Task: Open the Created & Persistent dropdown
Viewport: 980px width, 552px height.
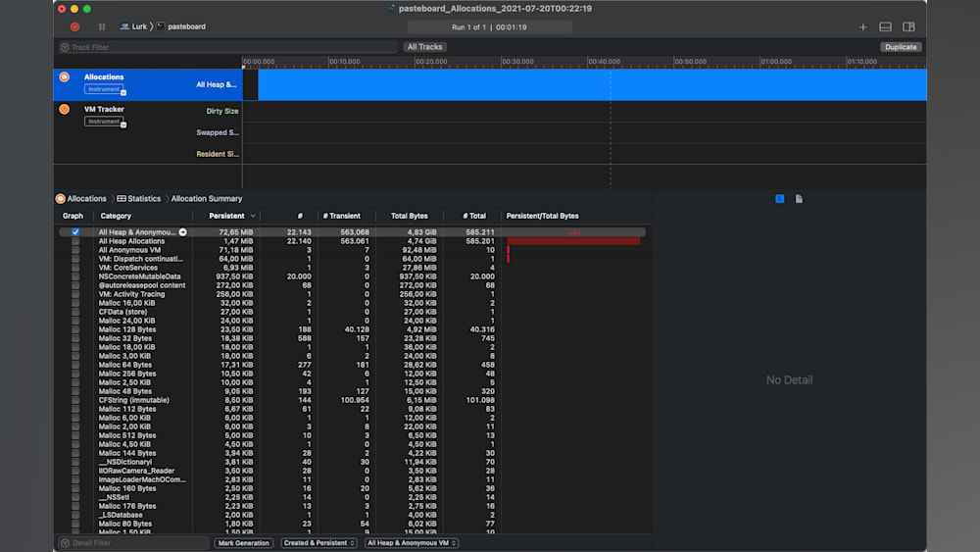Action: (319, 542)
